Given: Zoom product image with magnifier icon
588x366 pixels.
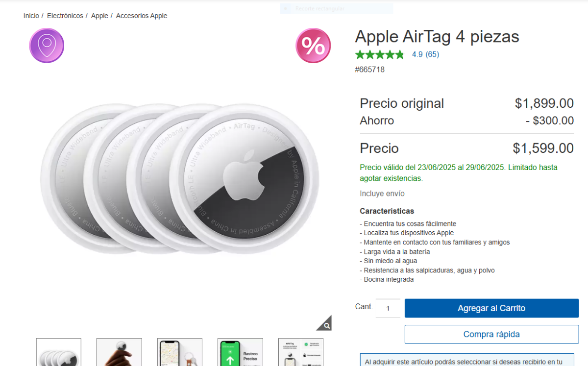Looking at the screenshot, I should pos(324,323).
